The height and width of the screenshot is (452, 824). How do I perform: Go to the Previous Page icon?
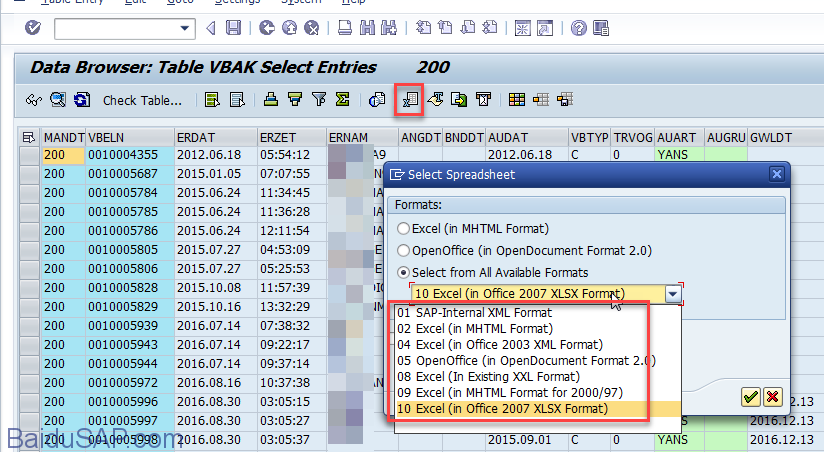(445, 27)
